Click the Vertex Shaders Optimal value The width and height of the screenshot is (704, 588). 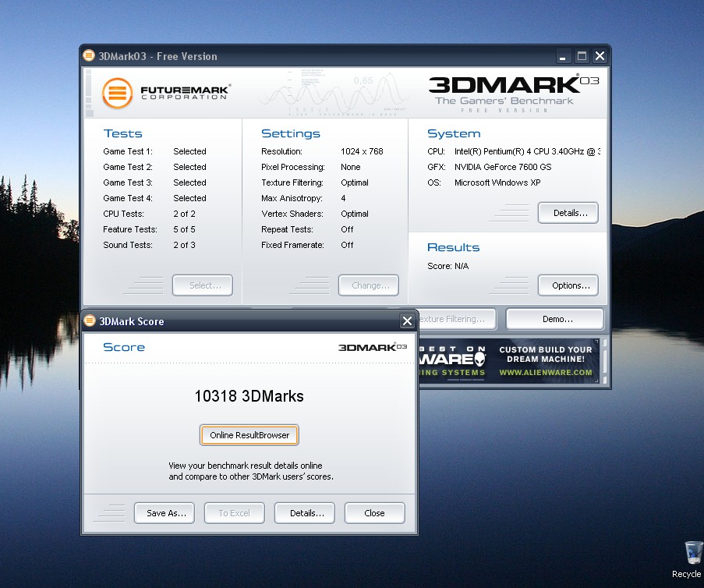point(354,214)
